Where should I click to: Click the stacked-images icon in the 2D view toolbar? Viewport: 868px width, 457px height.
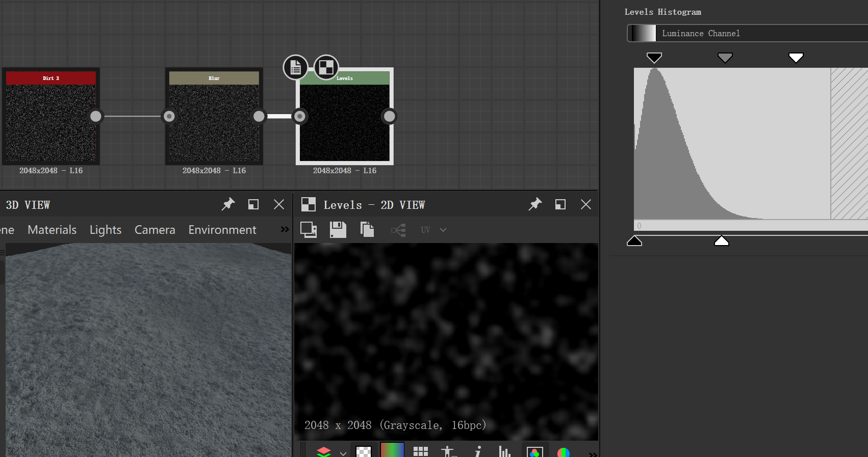(x=309, y=230)
